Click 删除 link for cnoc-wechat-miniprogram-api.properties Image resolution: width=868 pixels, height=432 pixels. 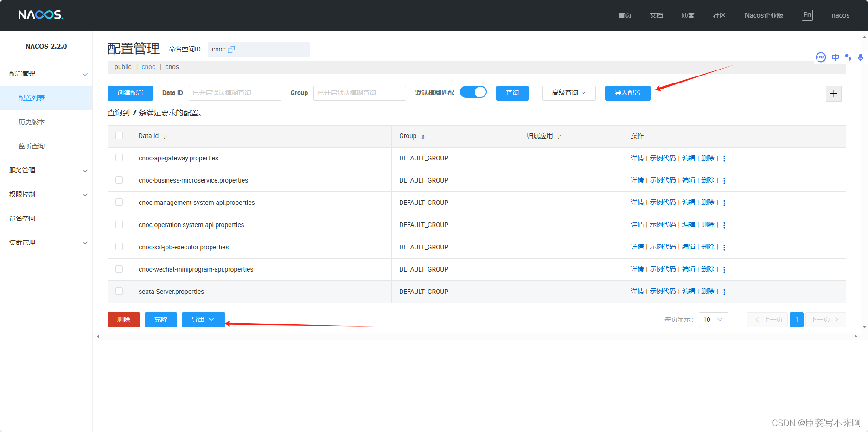(708, 269)
